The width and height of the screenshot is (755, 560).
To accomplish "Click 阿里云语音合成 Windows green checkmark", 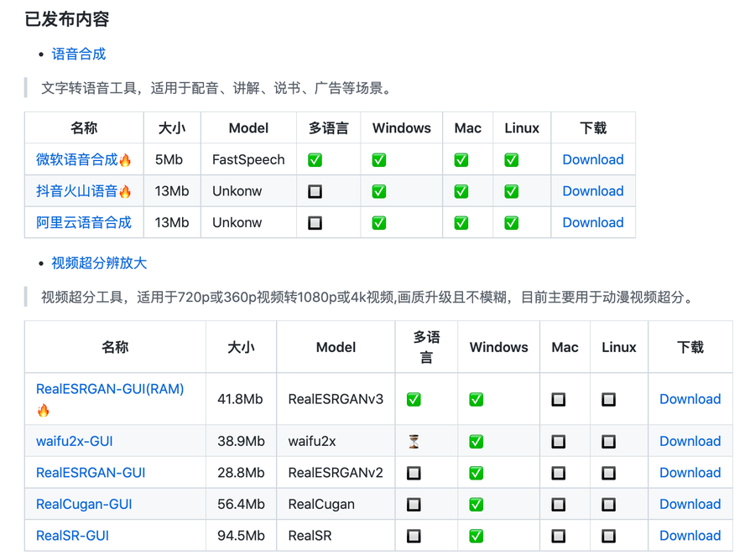I will pyautogui.click(x=379, y=223).
